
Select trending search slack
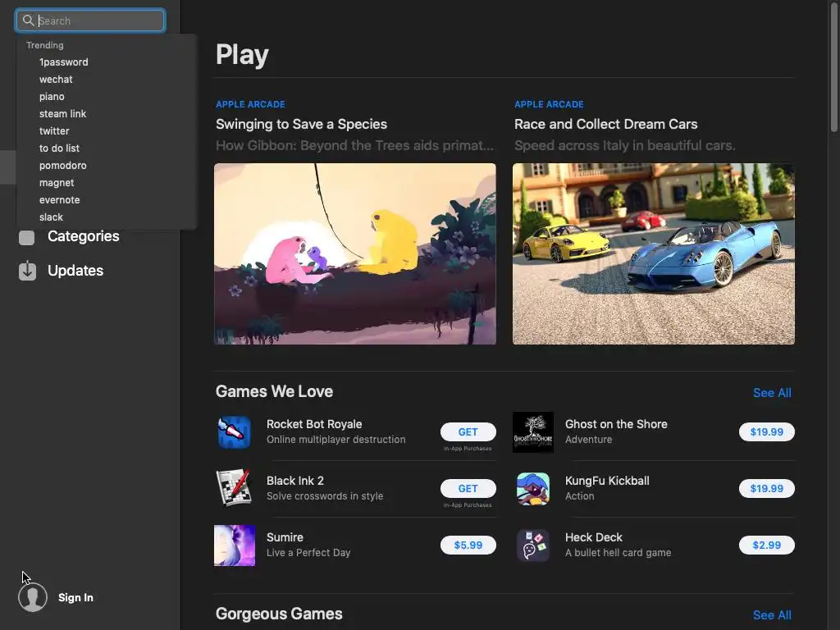[x=51, y=217]
